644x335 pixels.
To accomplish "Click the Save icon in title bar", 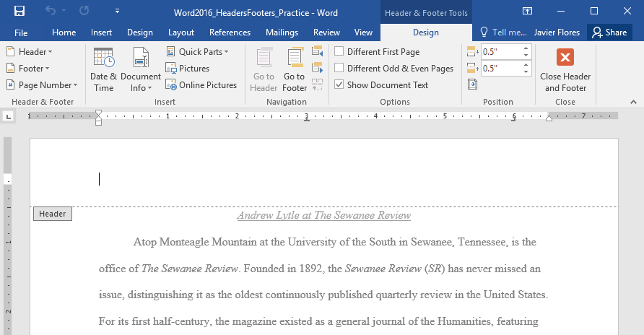I will (x=19, y=12).
